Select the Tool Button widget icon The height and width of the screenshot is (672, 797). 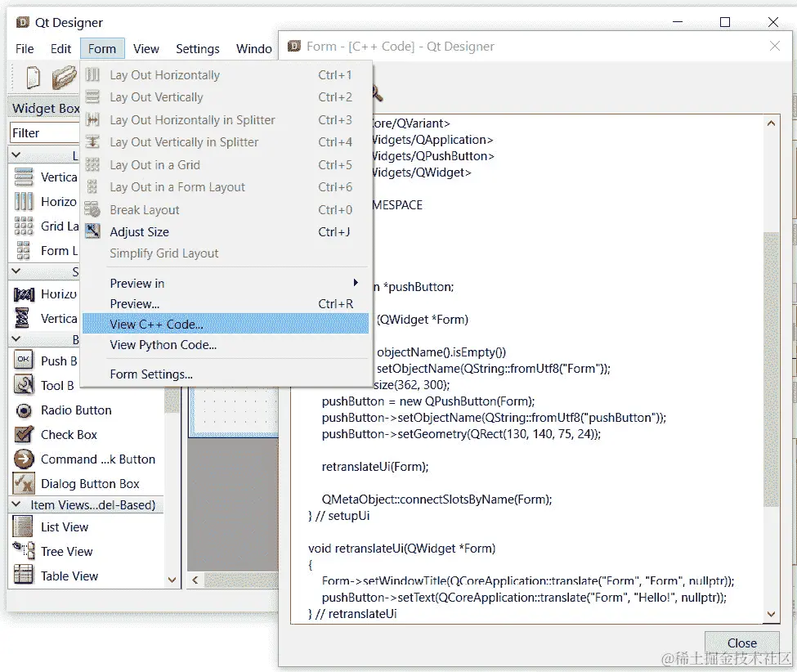click(x=24, y=384)
